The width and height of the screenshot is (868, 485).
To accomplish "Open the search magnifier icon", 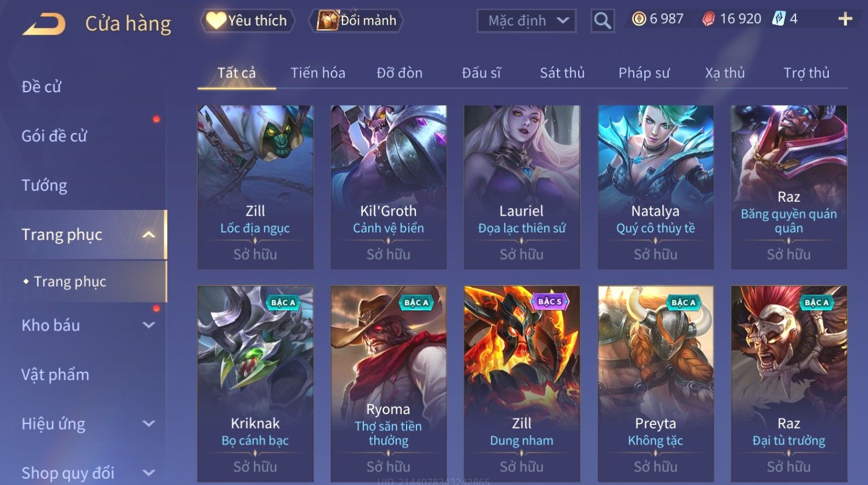I will pos(603,21).
